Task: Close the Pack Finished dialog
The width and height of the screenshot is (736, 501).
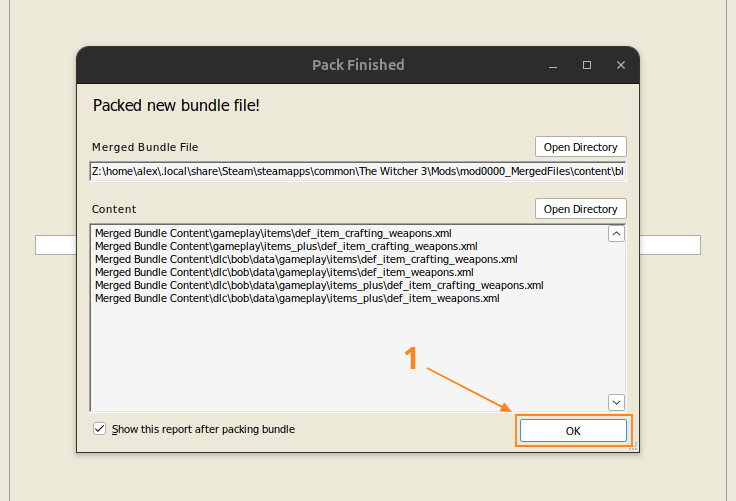Action: (621, 65)
